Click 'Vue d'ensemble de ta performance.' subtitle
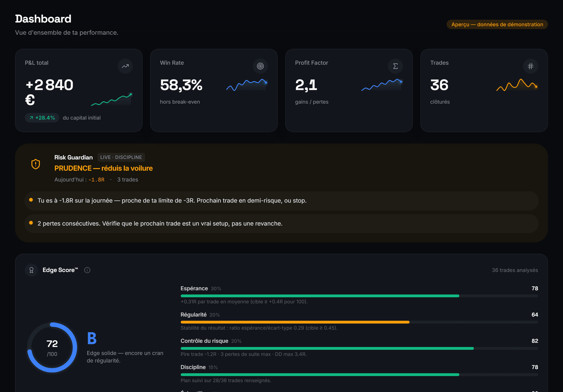 (x=67, y=33)
